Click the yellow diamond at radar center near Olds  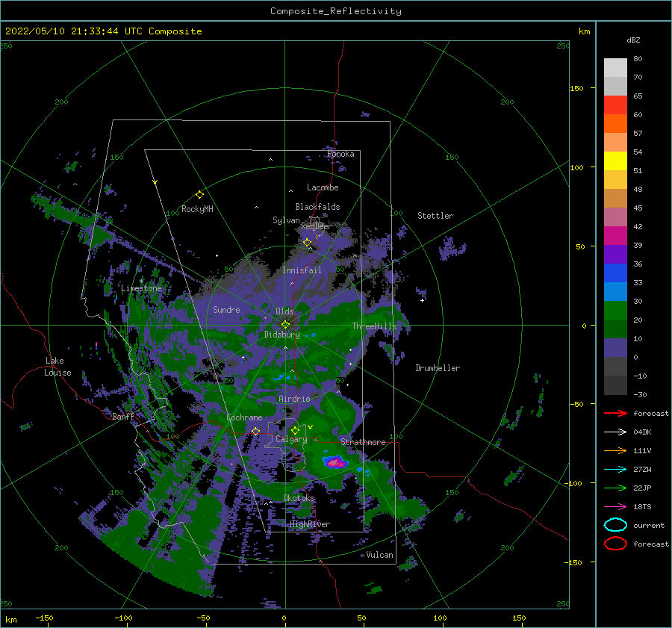tap(285, 325)
